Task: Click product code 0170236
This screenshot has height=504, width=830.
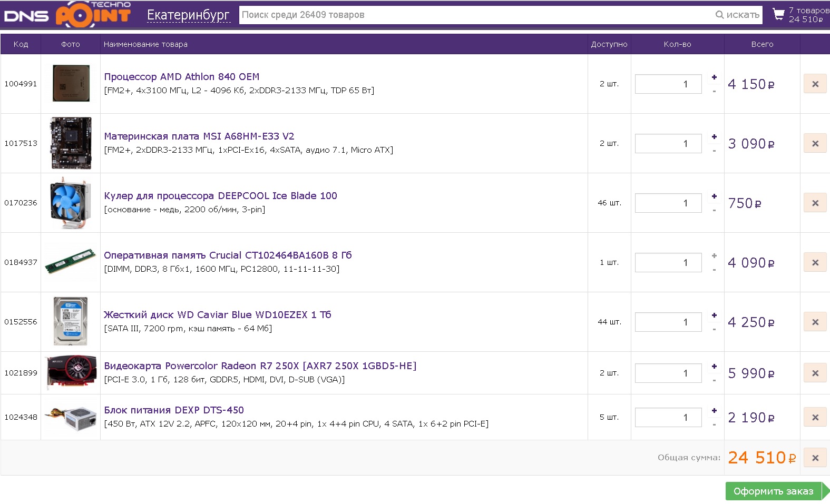Action: coord(21,203)
